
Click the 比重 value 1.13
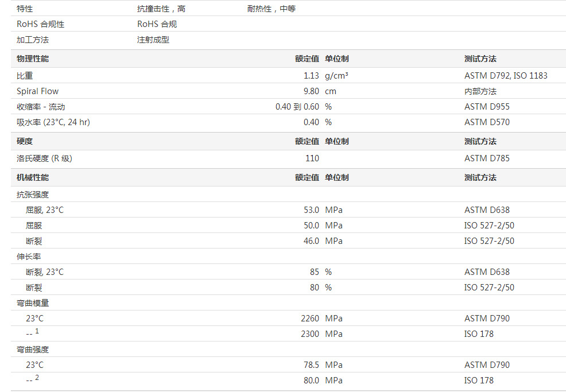(x=311, y=76)
